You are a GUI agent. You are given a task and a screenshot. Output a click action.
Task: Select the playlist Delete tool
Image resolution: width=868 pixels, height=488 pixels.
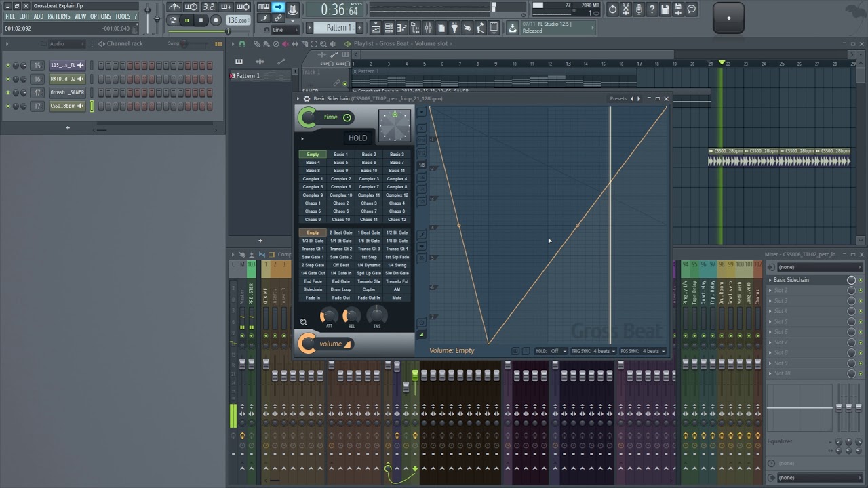tap(276, 44)
